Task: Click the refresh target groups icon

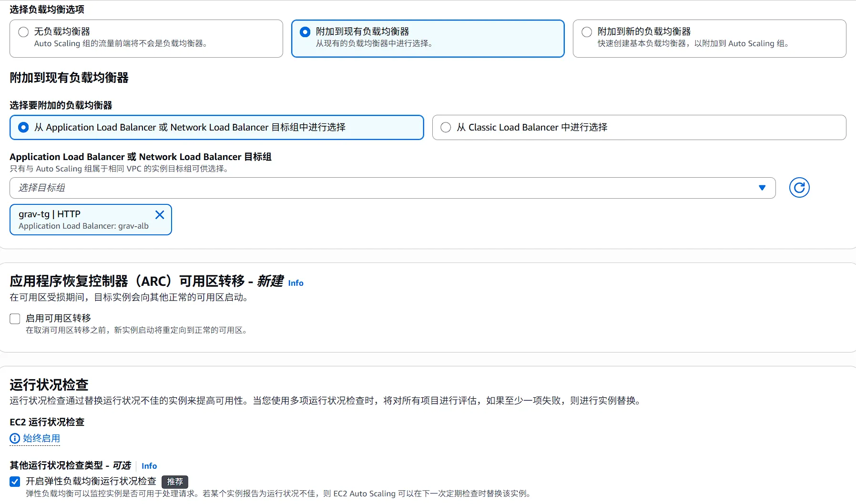Action: click(x=799, y=188)
